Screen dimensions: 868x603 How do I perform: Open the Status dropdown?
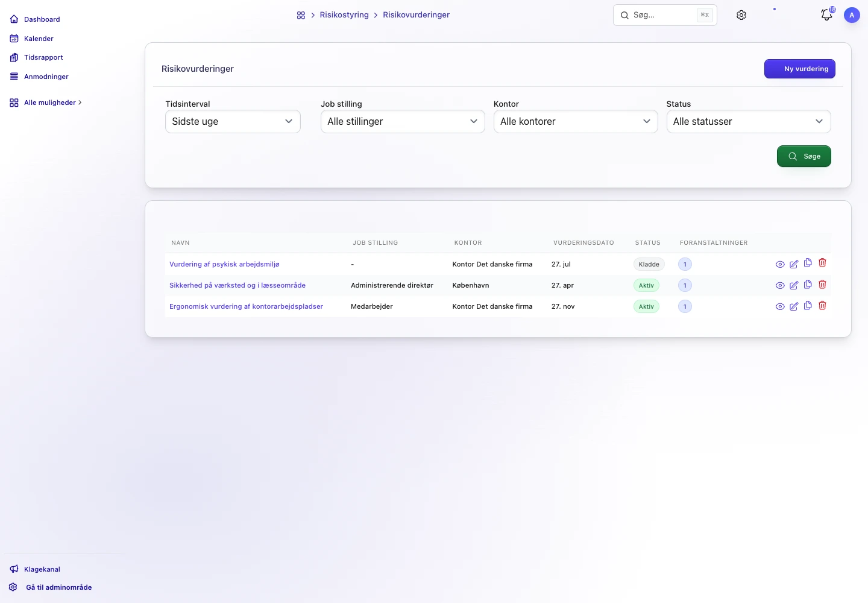tap(749, 121)
